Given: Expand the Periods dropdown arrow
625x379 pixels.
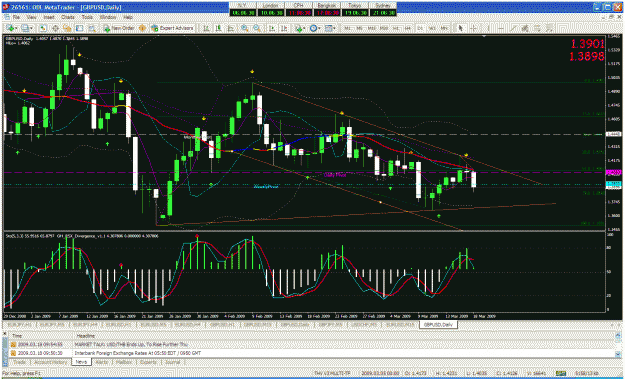Looking at the screenshot, I should (320, 28).
